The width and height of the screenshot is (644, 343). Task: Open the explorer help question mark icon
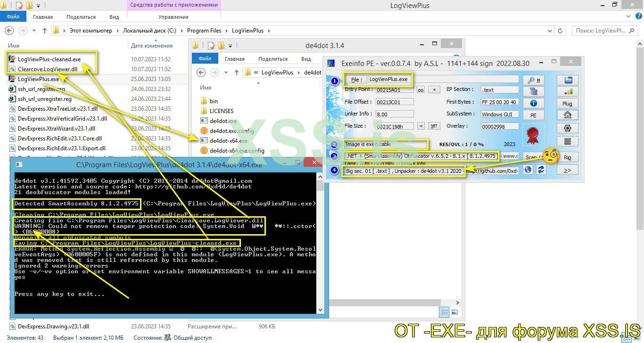pos(639,16)
